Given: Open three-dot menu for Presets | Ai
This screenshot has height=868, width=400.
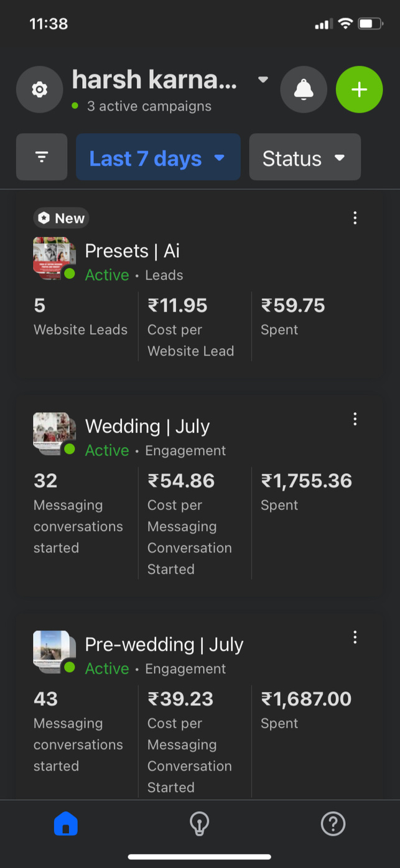Looking at the screenshot, I should point(355,218).
